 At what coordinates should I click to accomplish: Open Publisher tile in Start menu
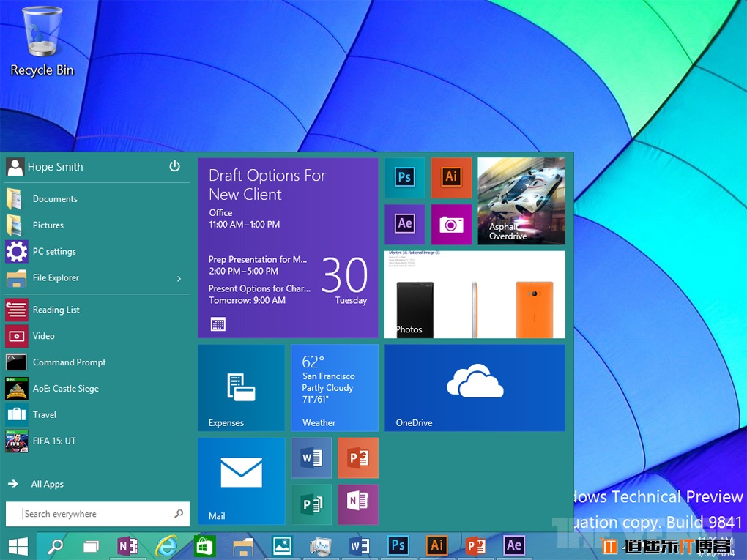pos(311,505)
